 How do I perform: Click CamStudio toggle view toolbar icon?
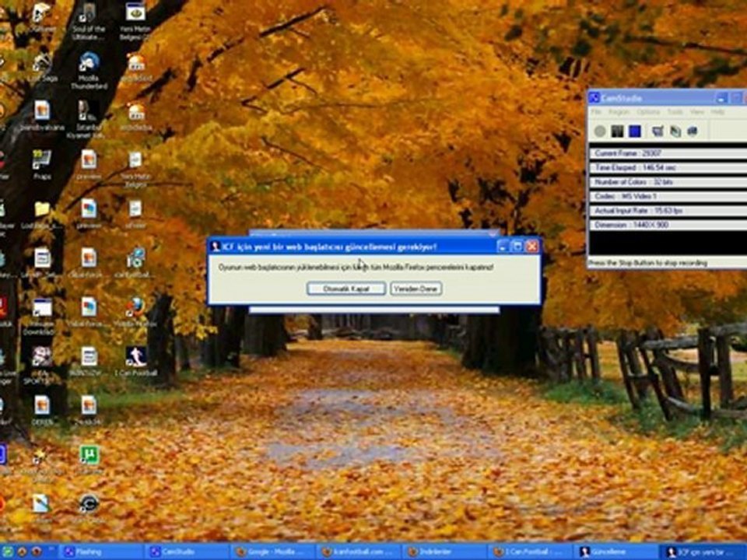click(658, 131)
